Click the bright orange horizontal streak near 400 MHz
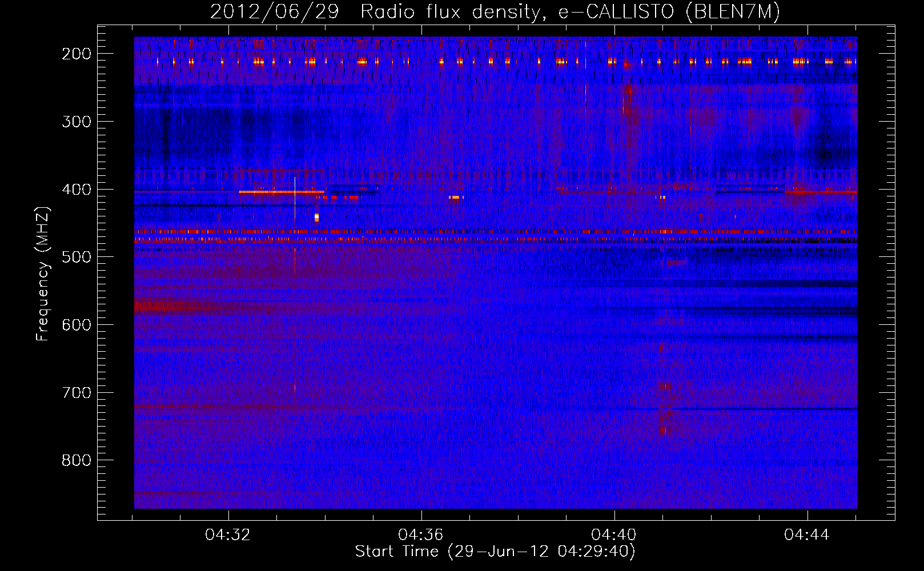The image size is (924, 571). 282,192
